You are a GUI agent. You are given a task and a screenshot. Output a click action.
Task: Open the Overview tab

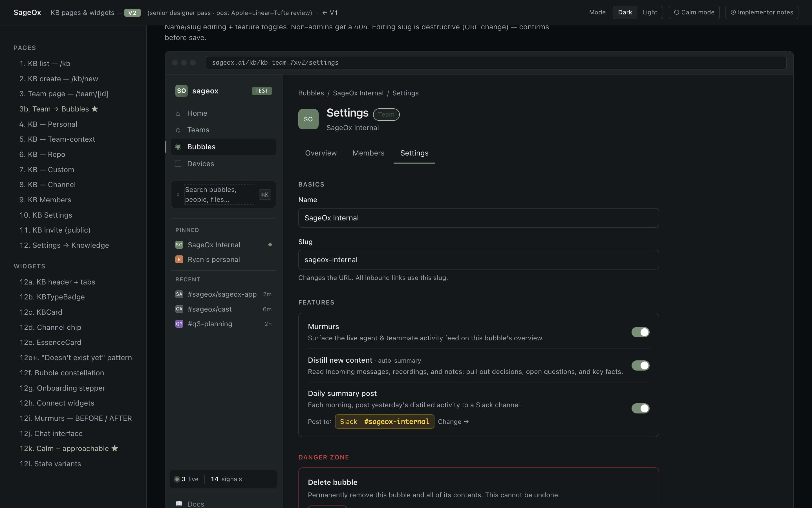coord(321,153)
